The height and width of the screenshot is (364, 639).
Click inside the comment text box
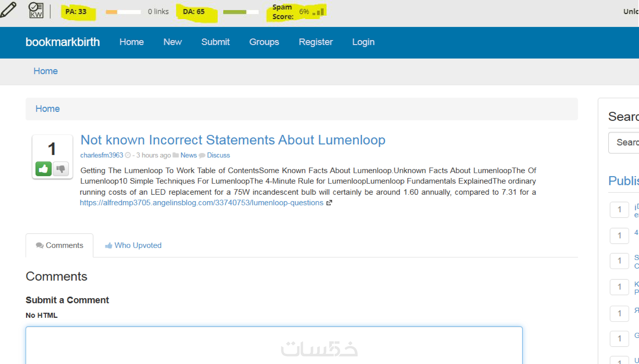pos(274,345)
